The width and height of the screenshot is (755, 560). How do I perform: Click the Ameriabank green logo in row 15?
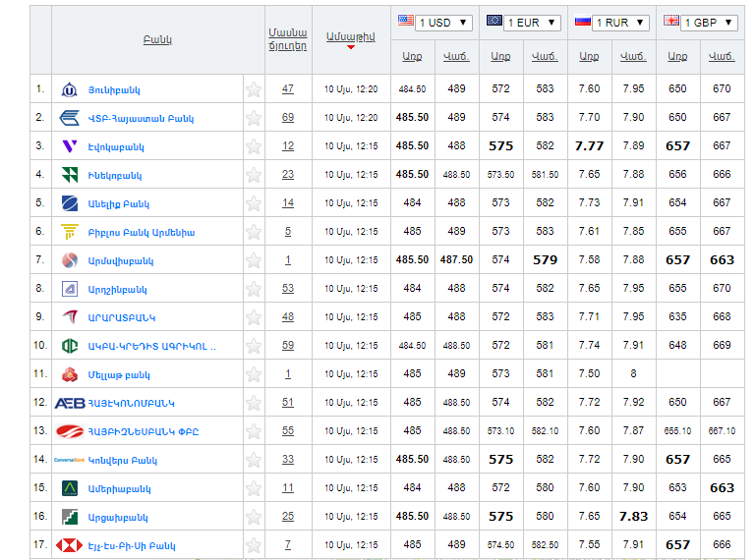70,488
